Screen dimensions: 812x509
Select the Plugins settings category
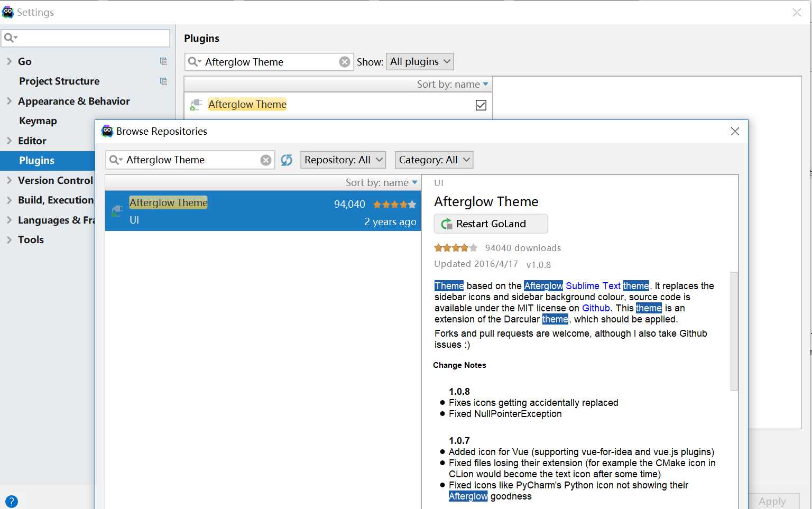[48, 161]
